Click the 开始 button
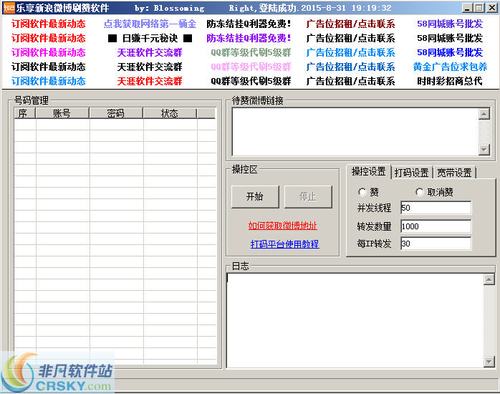The image size is (500, 394). point(255,197)
